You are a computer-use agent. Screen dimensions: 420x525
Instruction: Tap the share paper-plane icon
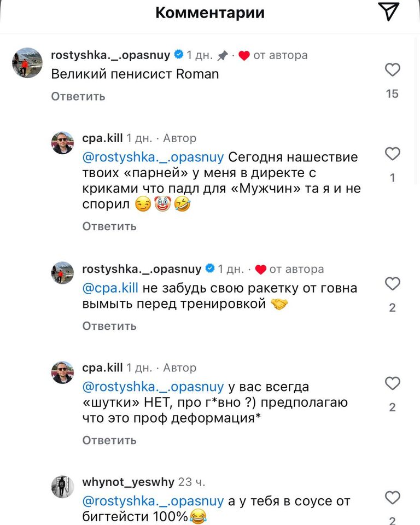(389, 12)
